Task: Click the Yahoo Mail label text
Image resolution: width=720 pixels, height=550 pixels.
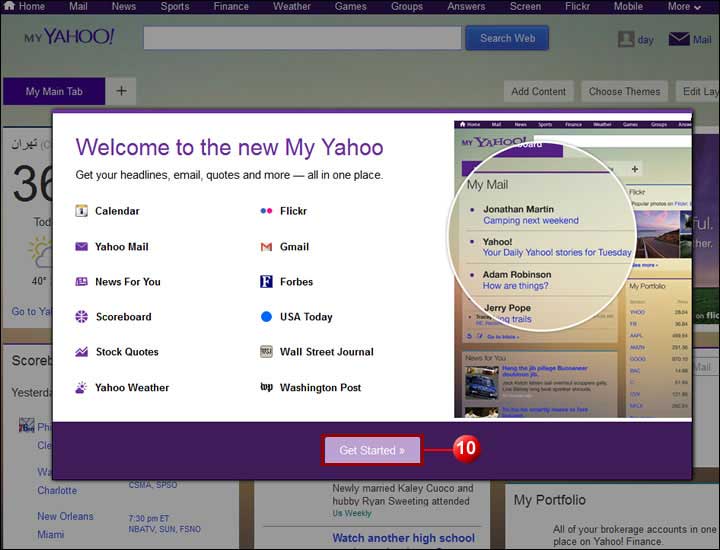Action: pyautogui.click(x=122, y=247)
